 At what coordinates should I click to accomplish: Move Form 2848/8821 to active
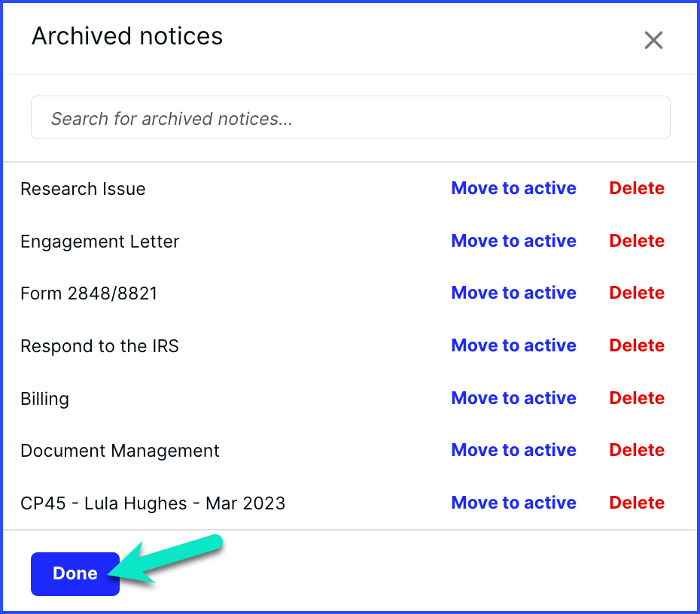click(x=513, y=293)
